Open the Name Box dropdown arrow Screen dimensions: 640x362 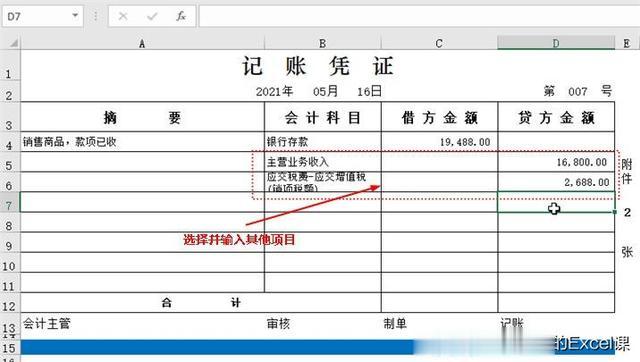(x=75, y=16)
